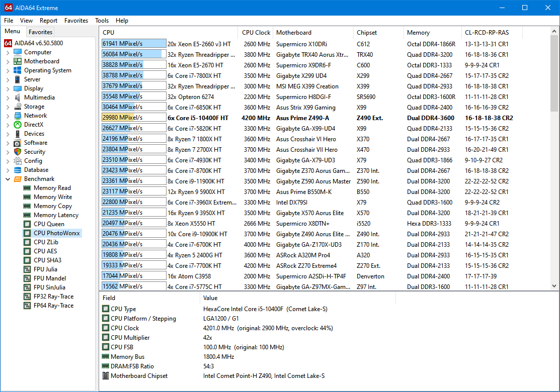Select the Database icon
Image resolution: width=560 pixels, height=392 pixels.
(18, 170)
